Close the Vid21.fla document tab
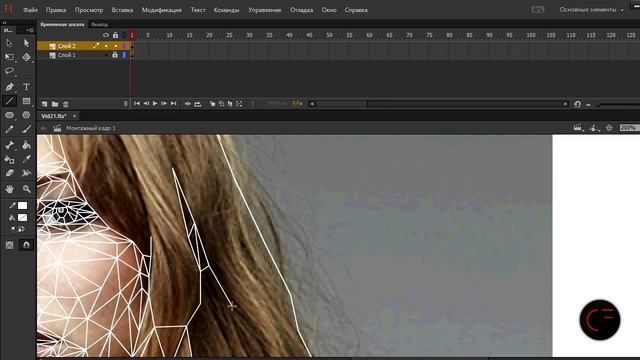The width and height of the screenshot is (640, 360). (x=74, y=116)
